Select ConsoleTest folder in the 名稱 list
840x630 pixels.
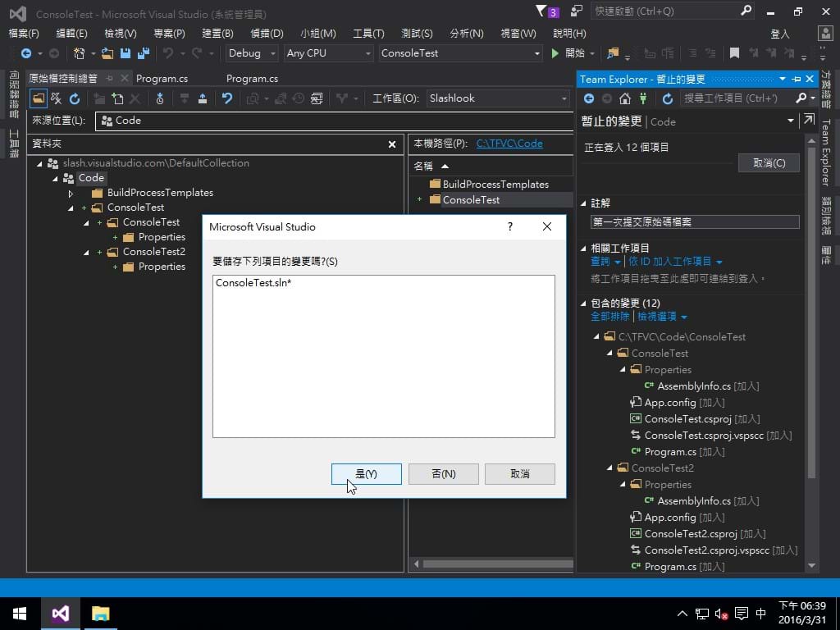[471, 200]
